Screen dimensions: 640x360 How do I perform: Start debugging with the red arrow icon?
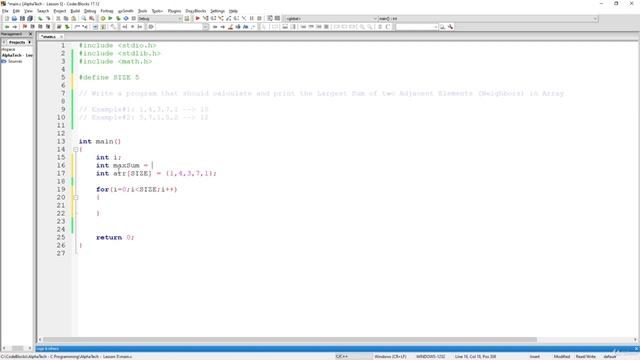[x=198, y=18]
